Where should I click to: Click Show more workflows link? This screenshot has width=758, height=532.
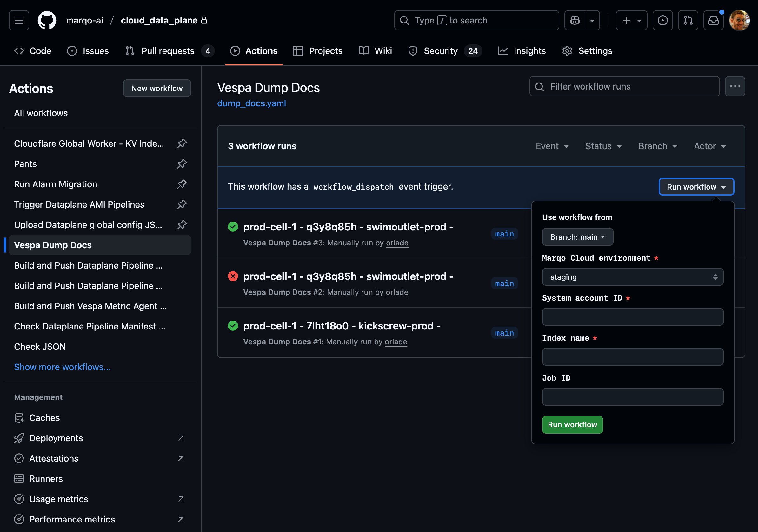[63, 367]
